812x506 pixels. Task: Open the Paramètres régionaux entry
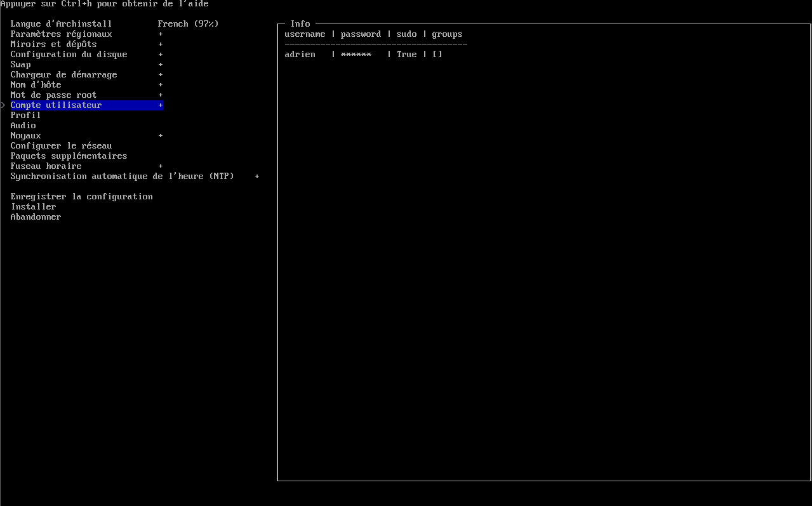point(61,34)
